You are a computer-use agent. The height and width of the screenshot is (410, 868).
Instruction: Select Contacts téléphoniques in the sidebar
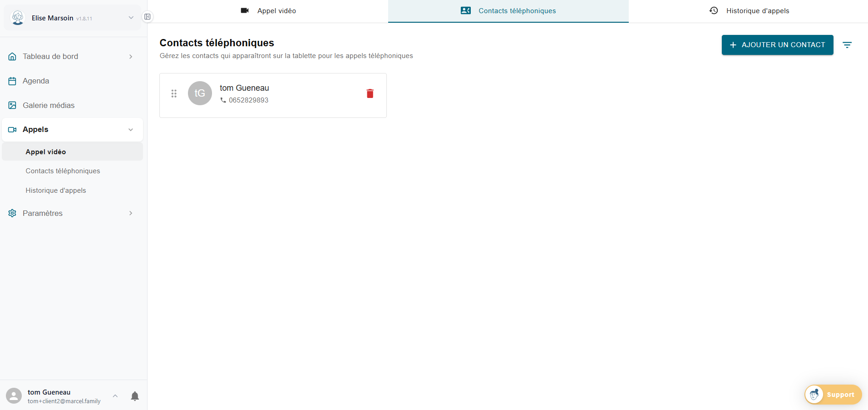point(63,171)
